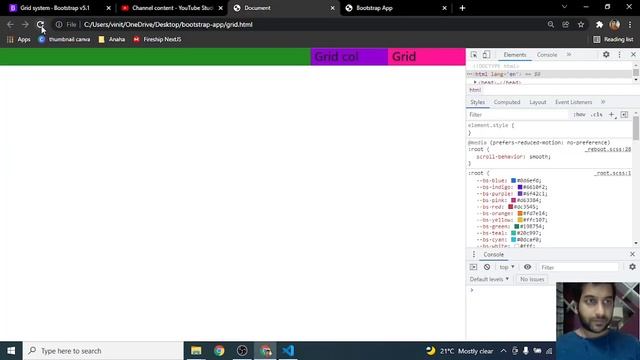Show more Styles sidebar tabs chevron
640x360 pixels.
click(603, 102)
